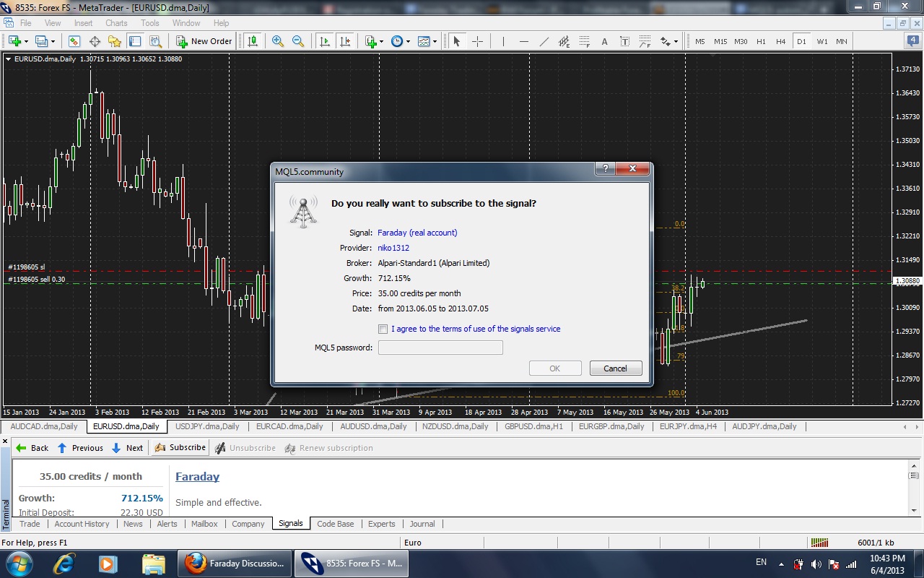The width and height of the screenshot is (924, 578).
Task: Open the Indicators list icon
Action: (371, 41)
